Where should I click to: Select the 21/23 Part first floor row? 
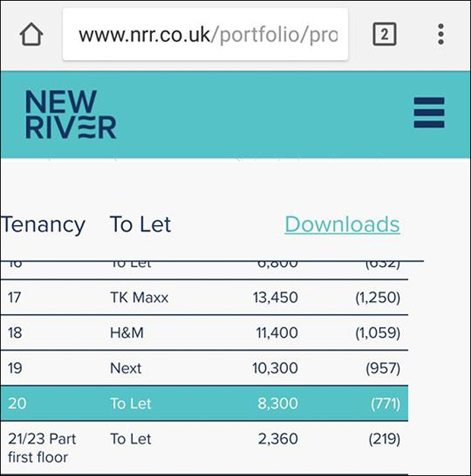(204, 448)
